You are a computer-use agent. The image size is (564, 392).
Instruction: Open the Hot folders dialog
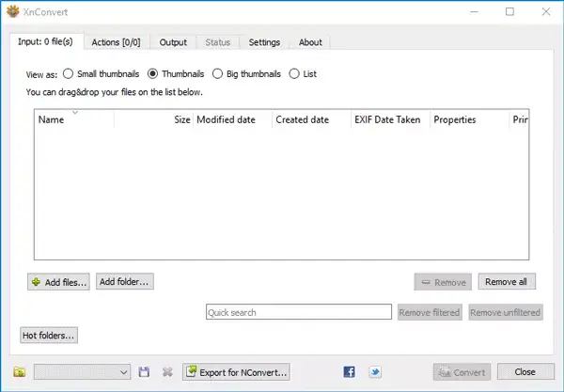tap(49, 336)
